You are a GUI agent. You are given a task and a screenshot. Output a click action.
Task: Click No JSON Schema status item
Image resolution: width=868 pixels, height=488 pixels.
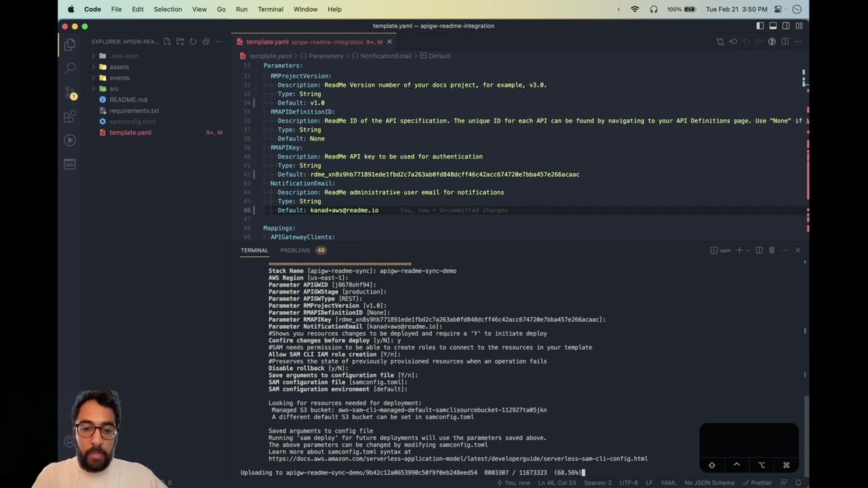click(709, 483)
